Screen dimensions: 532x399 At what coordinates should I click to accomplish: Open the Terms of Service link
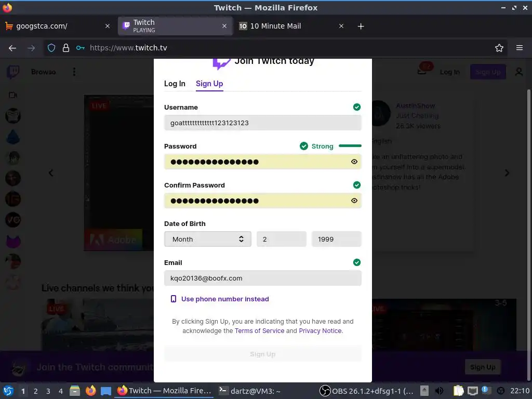tap(259, 331)
